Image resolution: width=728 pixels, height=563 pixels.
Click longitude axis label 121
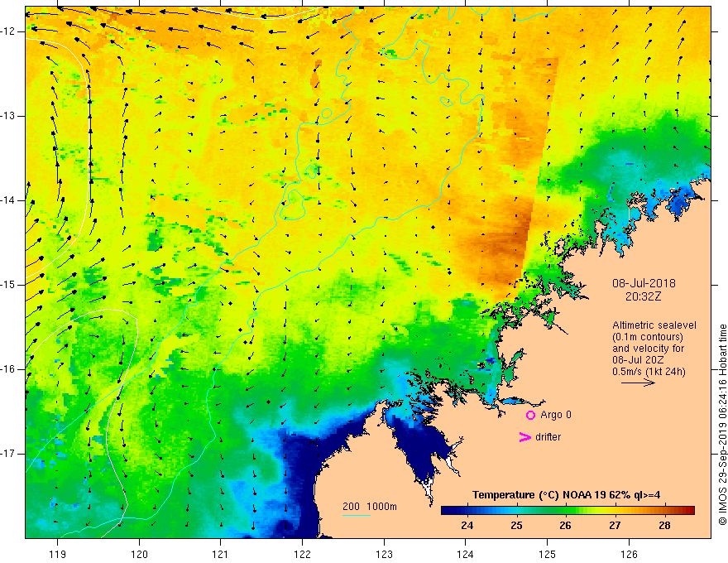(221, 554)
